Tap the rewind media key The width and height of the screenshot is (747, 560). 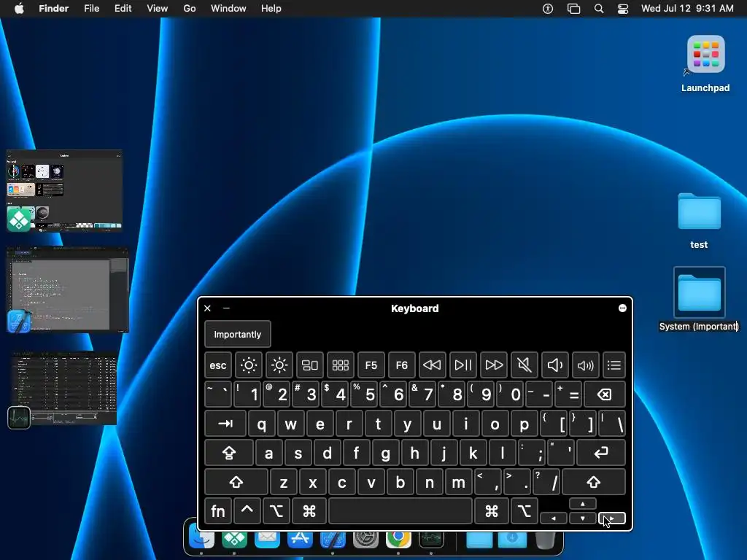tap(432, 365)
